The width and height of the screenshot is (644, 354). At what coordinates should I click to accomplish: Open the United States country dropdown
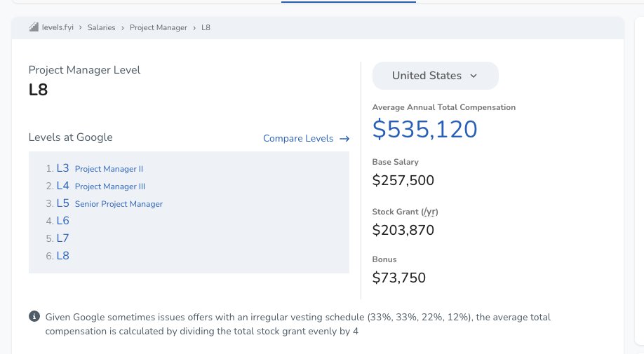[x=435, y=76]
